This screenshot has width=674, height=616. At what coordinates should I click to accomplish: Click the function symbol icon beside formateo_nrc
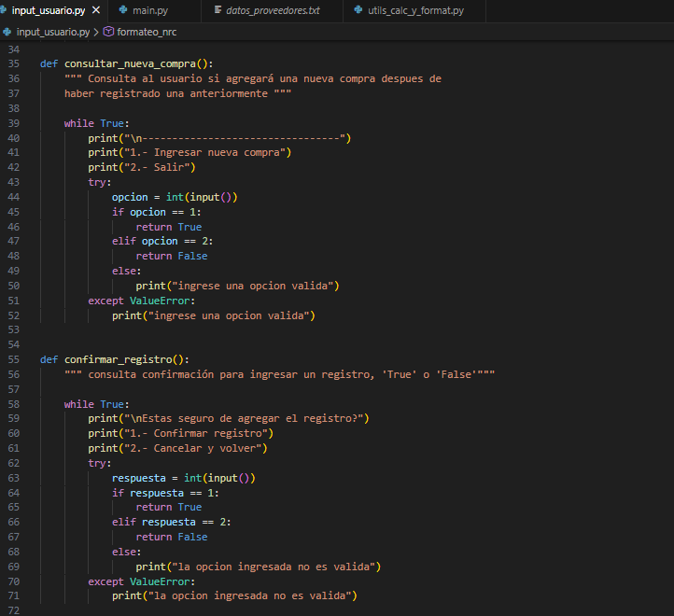[108, 31]
